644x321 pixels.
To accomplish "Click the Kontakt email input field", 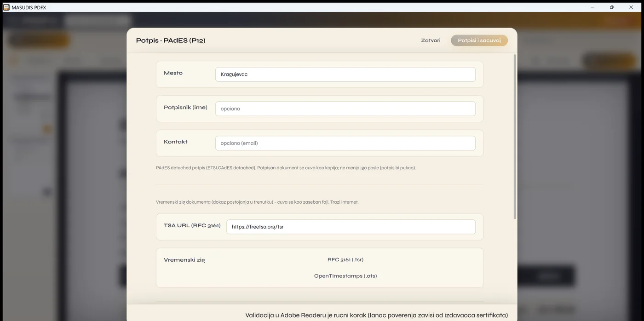I will tap(345, 143).
